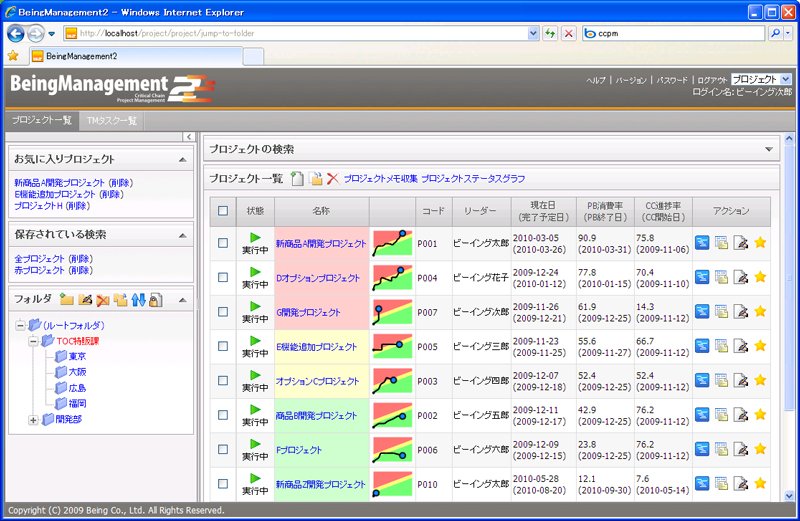Image resolution: width=800 pixels, height=521 pixels.
Task: Open the 赤プロジェクト saved search
Action: tap(39, 270)
